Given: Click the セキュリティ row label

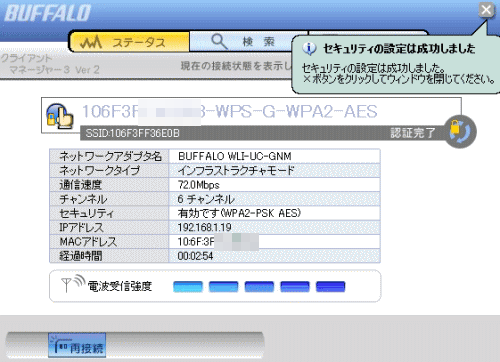Looking at the screenshot, I should [x=86, y=213].
